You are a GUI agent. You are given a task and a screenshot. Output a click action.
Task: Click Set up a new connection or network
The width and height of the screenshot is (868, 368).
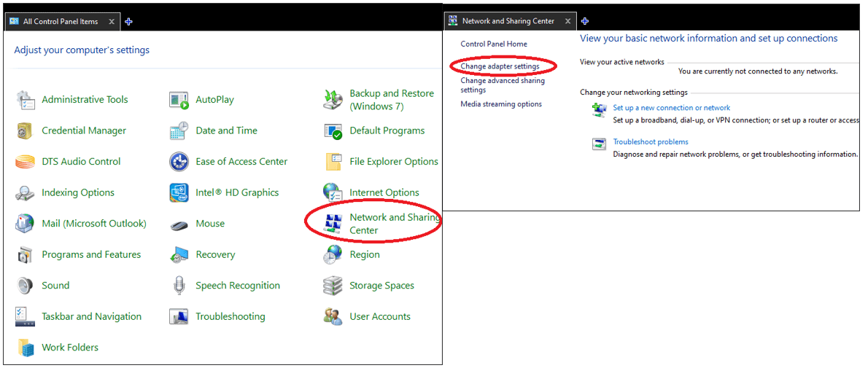(672, 108)
